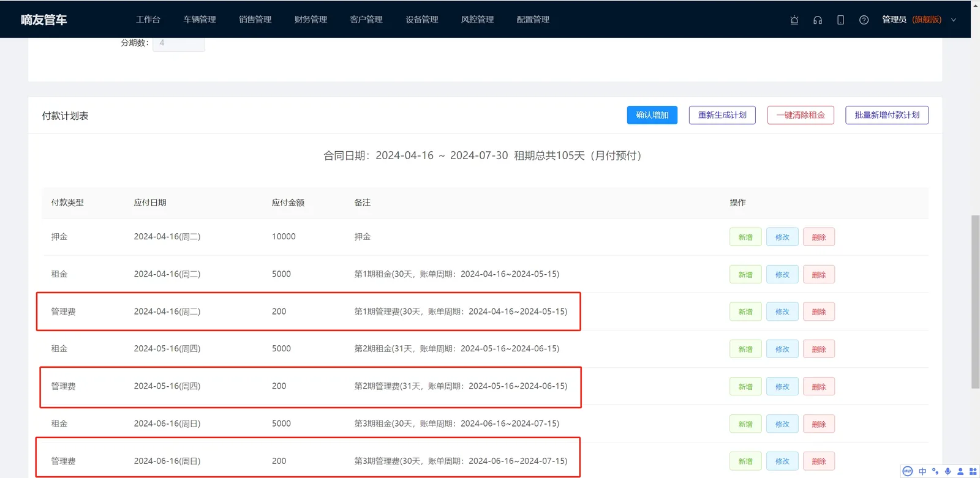Click the 一键清除租金 button
Image resolution: width=980 pixels, height=478 pixels.
click(801, 115)
